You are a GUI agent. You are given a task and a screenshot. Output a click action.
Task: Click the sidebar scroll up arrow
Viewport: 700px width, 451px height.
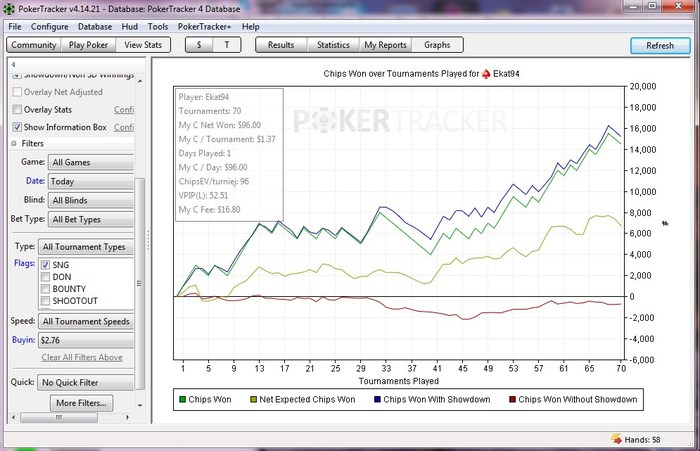coord(140,81)
